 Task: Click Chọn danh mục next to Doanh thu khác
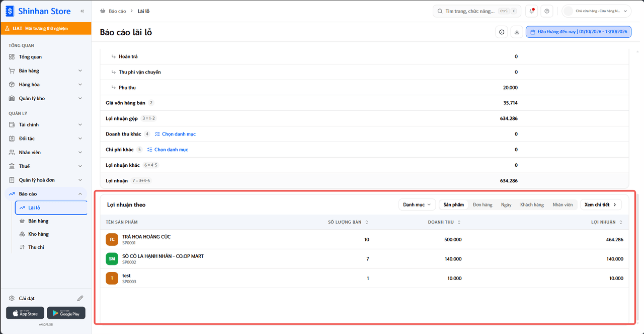175,134
